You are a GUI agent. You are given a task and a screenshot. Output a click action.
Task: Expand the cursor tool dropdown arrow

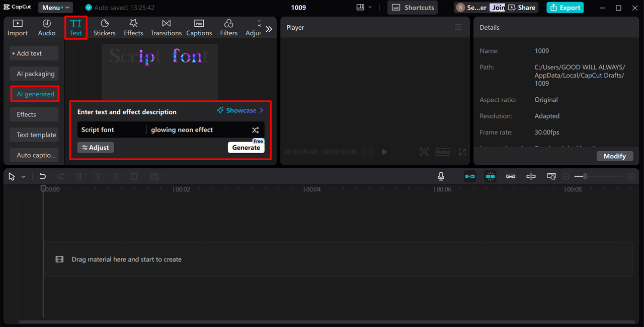click(x=23, y=177)
